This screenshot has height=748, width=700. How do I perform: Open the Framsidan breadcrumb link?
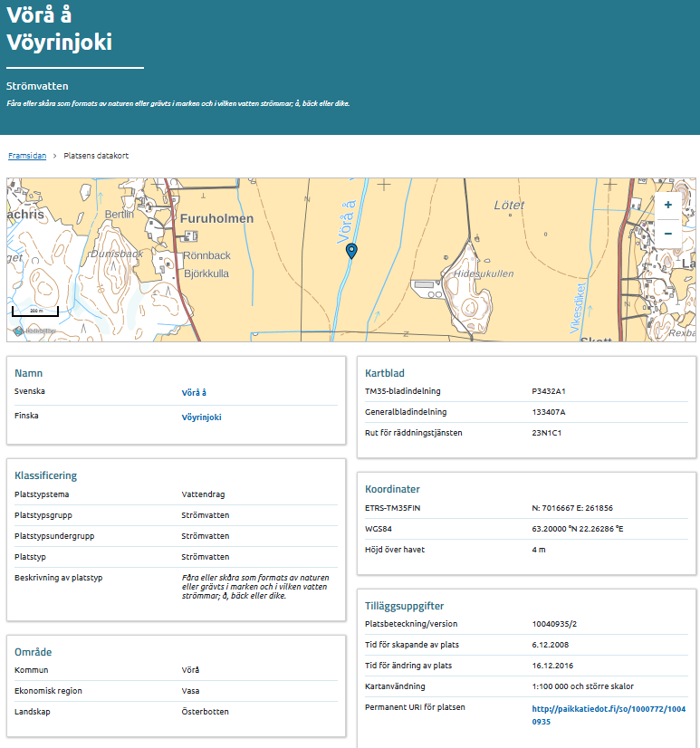click(x=27, y=156)
